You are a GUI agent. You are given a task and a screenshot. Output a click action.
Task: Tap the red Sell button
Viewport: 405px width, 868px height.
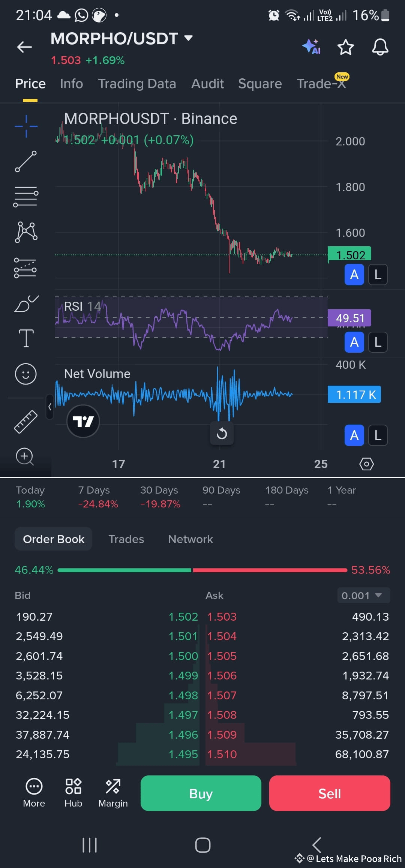click(330, 793)
